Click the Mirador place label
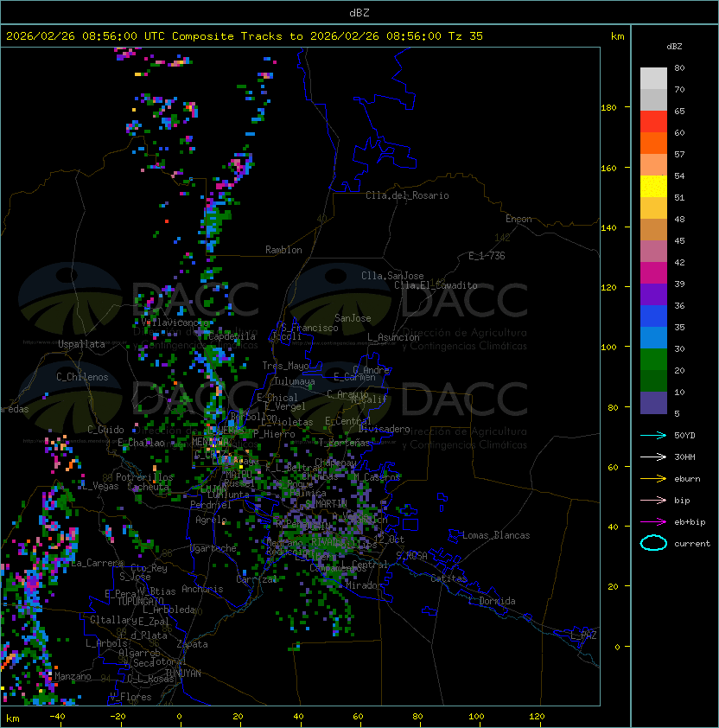Image resolution: width=719 pixels, height=728 pixels. tap(364, 585)
